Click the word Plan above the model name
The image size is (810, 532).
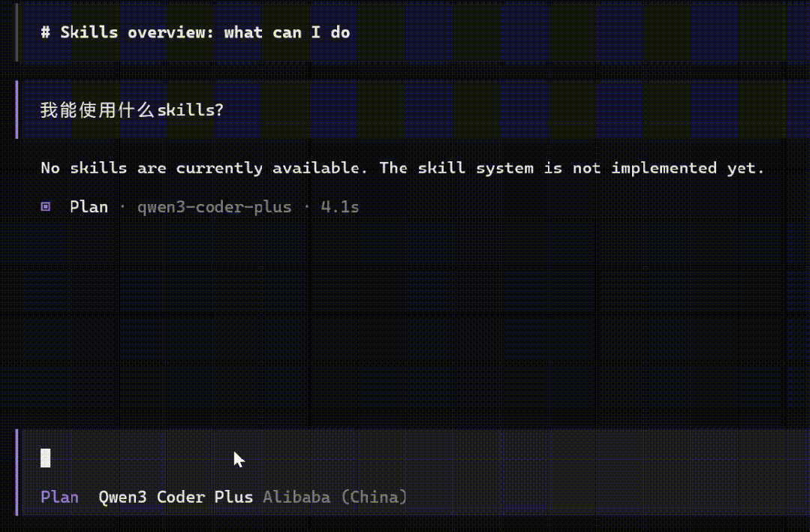(x=89, y=206)
